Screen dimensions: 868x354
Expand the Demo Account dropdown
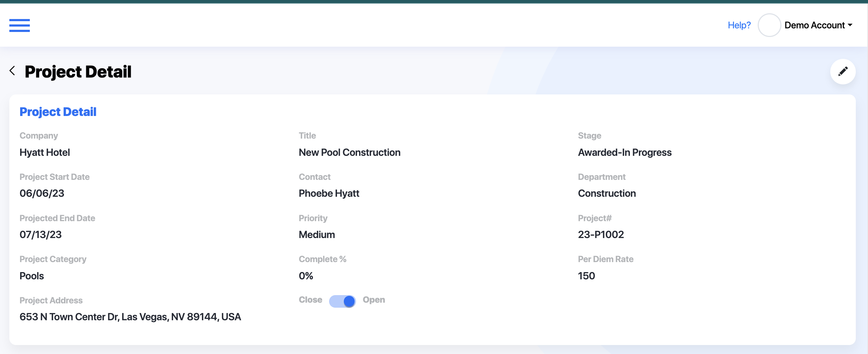point(818,25)
